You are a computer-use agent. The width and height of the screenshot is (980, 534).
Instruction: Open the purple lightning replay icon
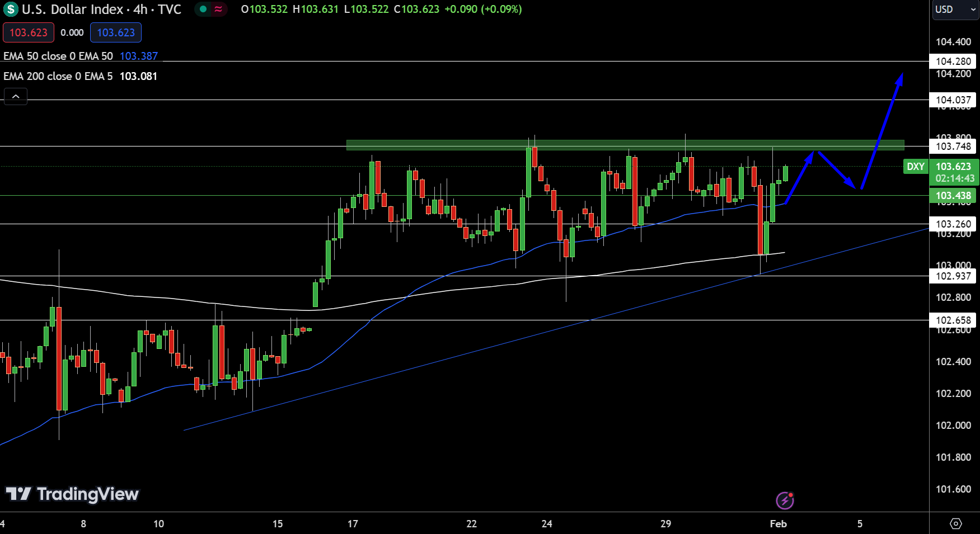pyautogui.click(x=785, y=500)
